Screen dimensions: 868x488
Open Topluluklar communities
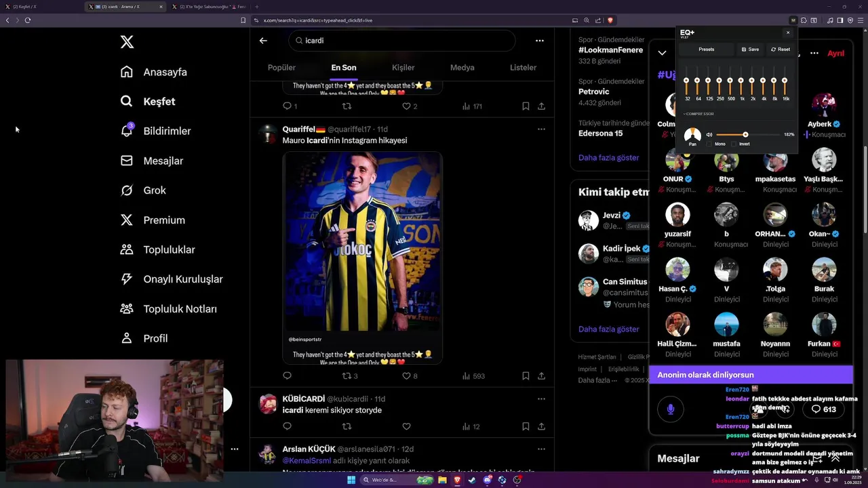point(157,249)
